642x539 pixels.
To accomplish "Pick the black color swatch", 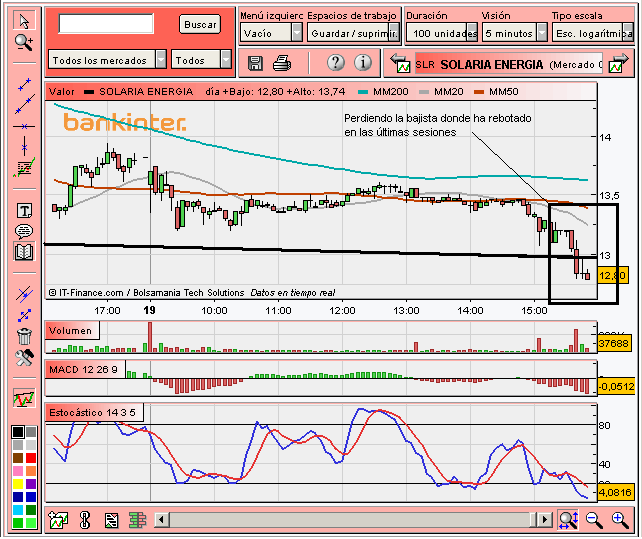I will (18, 432).
